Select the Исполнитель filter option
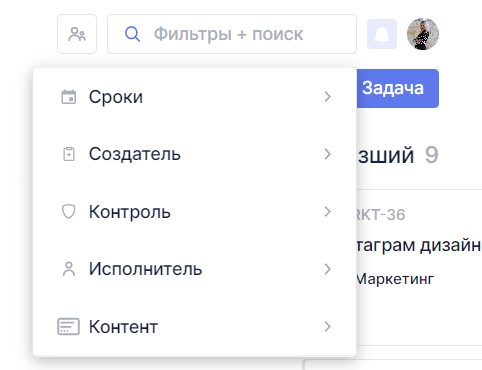This screenshot has height=370, width=482. (194, 269)
